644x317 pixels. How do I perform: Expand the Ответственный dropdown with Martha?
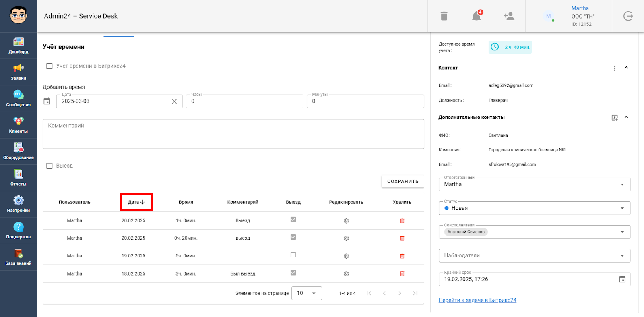click(534, 184)
